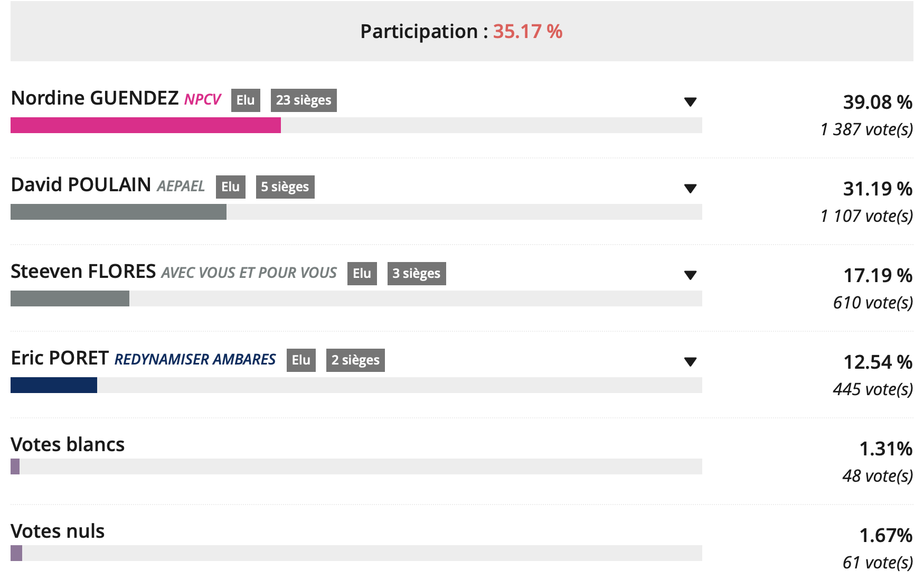The image size is (924, 579).
Task: Click the Votes nuls label
Action: click(58, 531)
